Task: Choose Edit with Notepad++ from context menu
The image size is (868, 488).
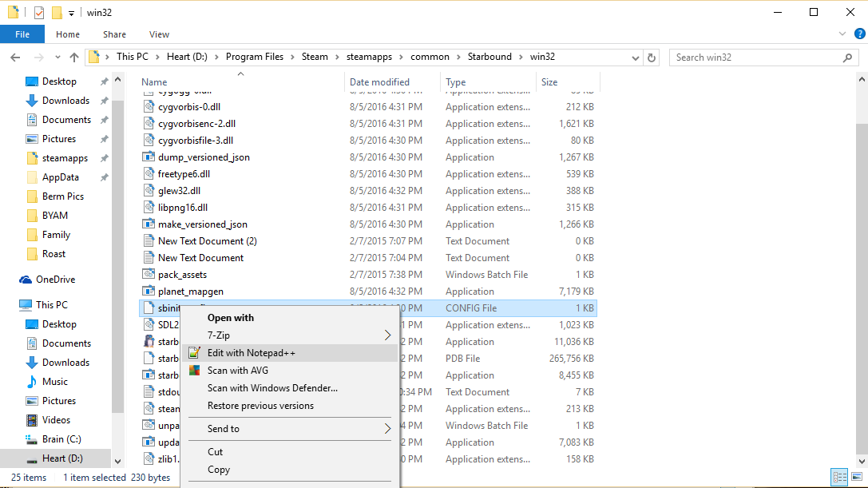Action: click(x=290, y=353)
